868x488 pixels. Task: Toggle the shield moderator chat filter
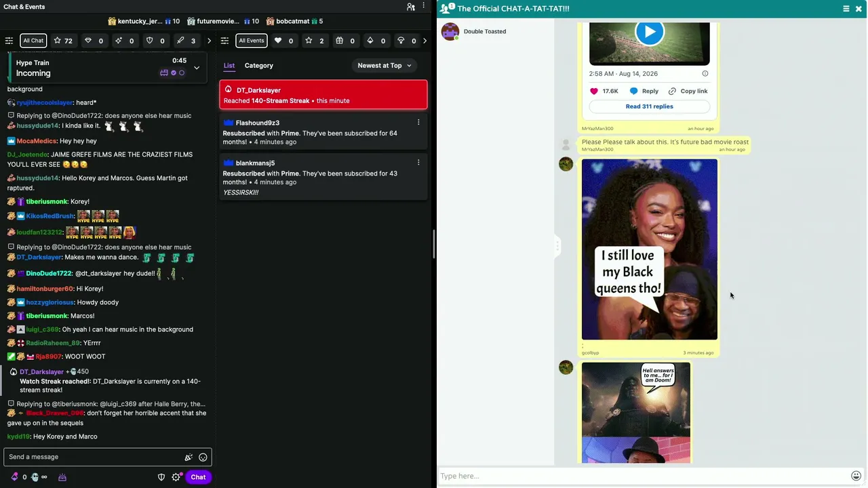click(x=155, y=41)
